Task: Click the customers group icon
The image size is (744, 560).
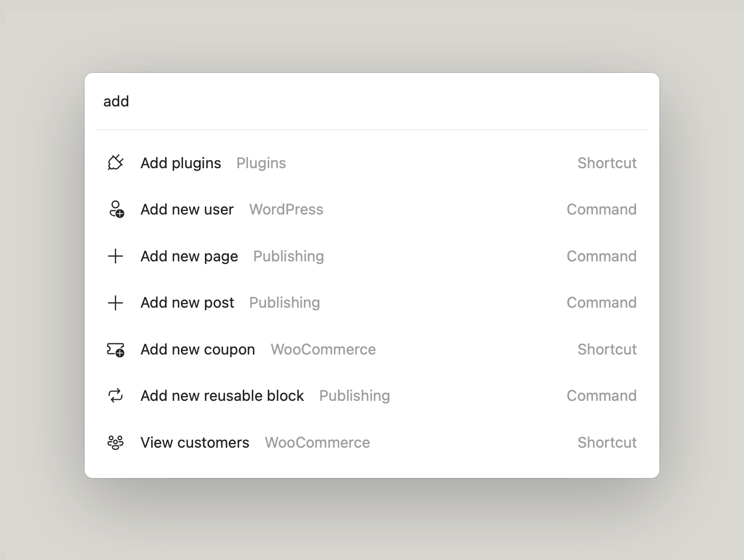Action: (115, 442)
